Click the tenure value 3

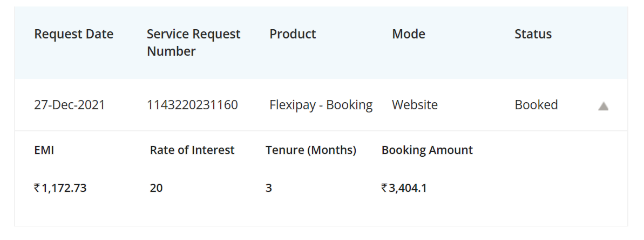(x=269, y=188)
